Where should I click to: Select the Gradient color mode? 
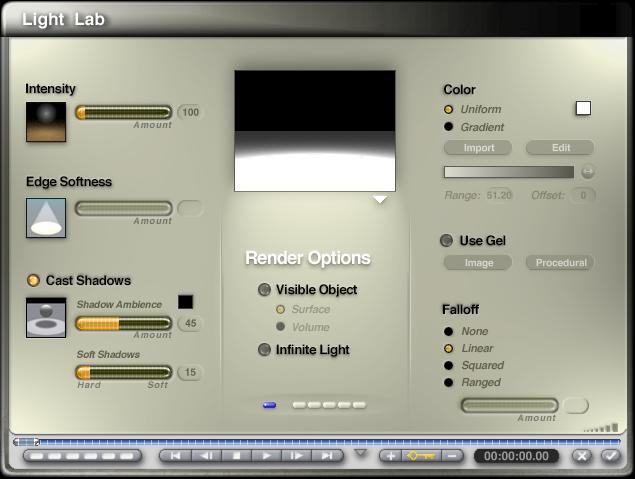click(449, 127)
